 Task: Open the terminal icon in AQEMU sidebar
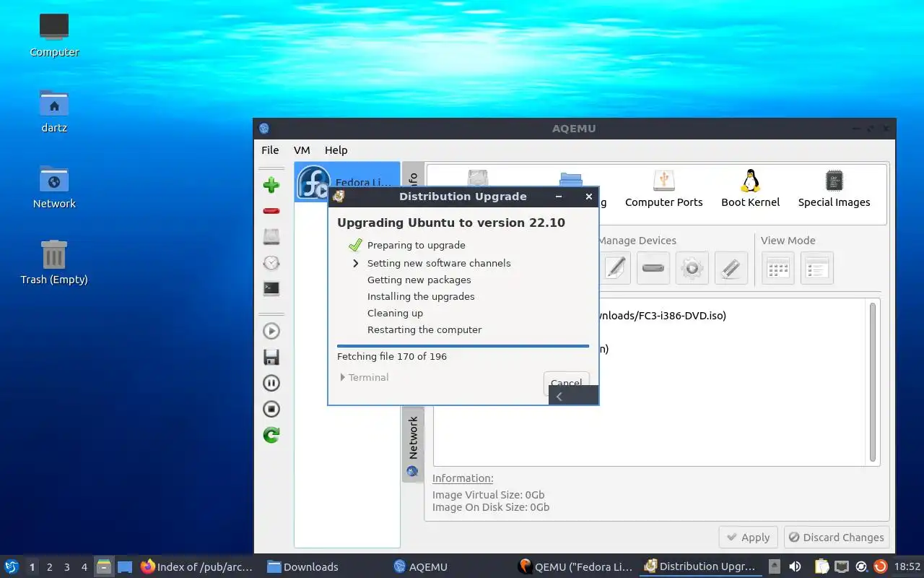(271, 288)
